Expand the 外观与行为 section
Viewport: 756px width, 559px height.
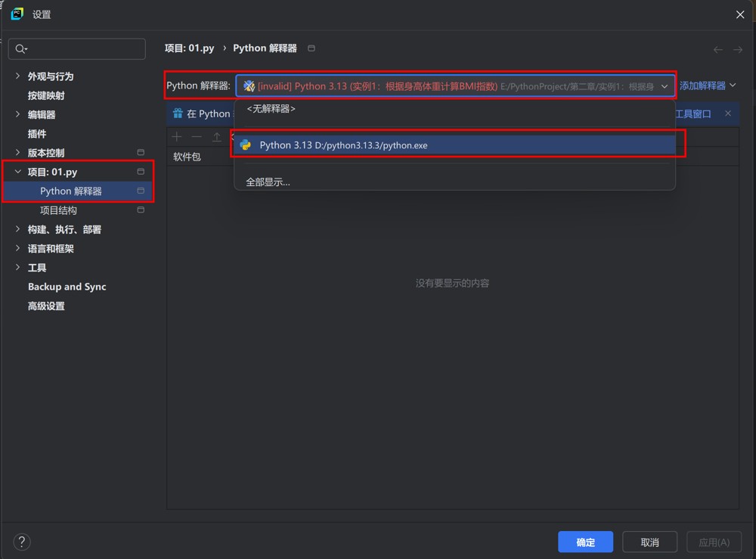pyautogui.click(x=18, y=76)
